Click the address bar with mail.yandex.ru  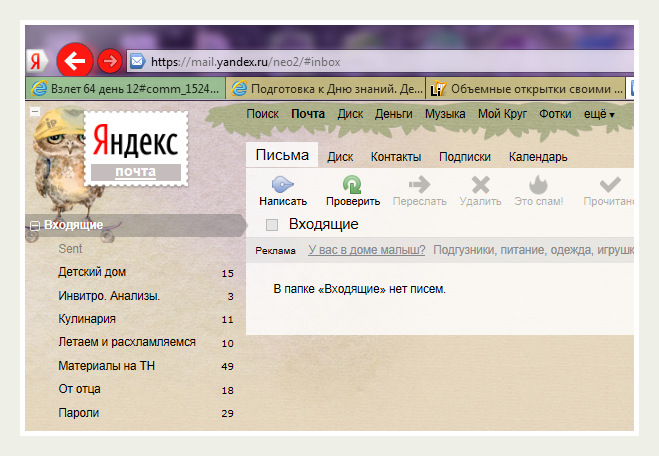click(380, 62)
